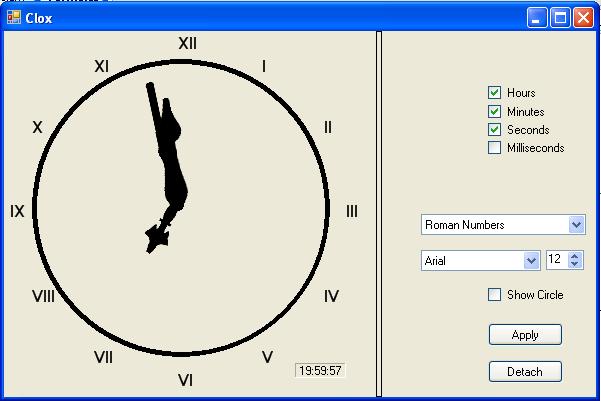The image size is (601, 401).
Task: Click the lone V numeral on the clock
Action: point(268,357)
